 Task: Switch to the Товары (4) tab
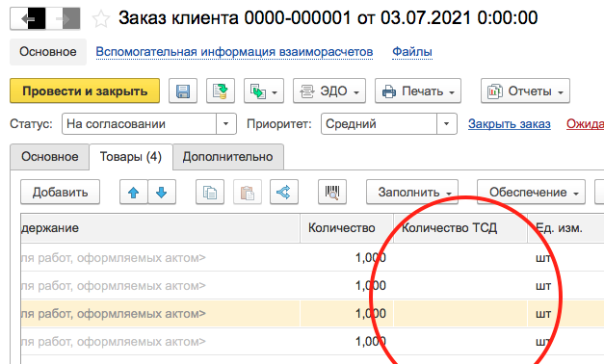131,157
